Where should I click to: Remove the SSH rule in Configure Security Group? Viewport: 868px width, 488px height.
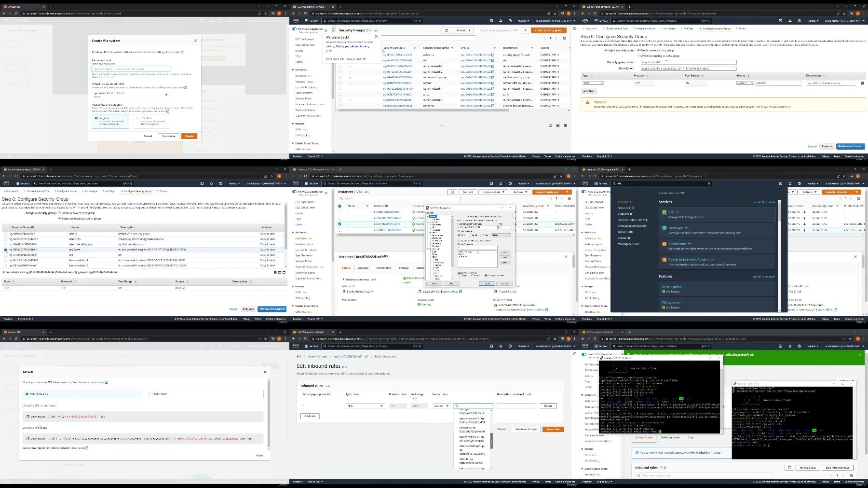click(862, 83)
